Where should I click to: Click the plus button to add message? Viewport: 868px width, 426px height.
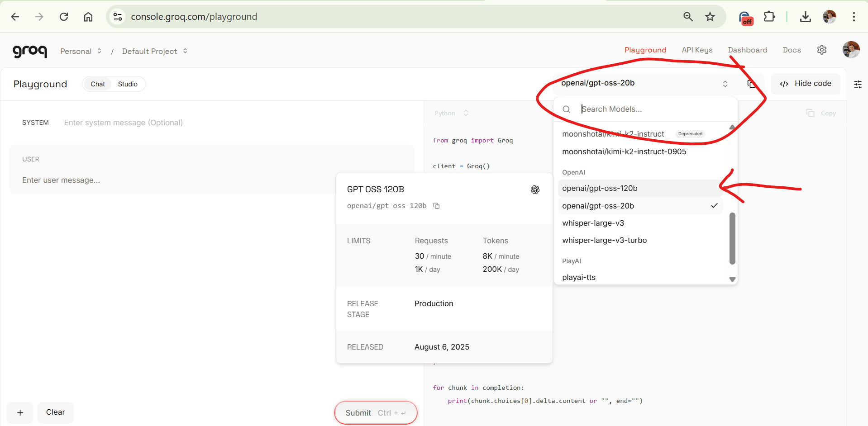click(x=20, y=412)
